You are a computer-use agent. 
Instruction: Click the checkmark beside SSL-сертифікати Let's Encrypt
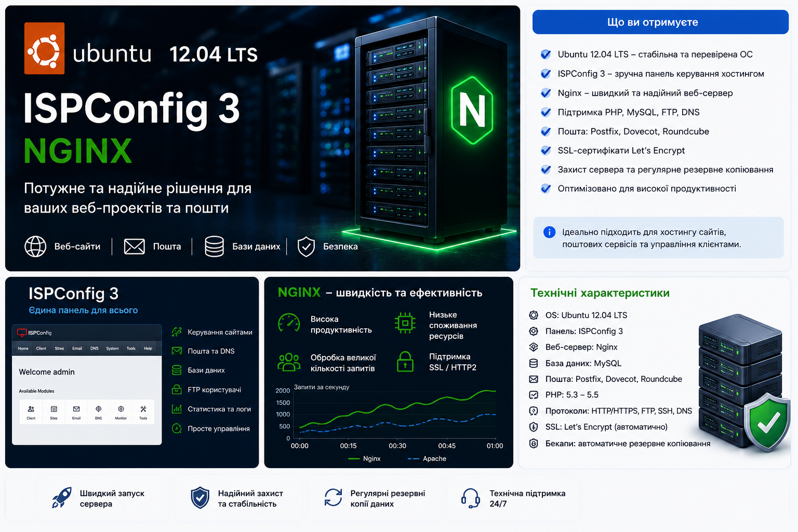pos(546,150)
